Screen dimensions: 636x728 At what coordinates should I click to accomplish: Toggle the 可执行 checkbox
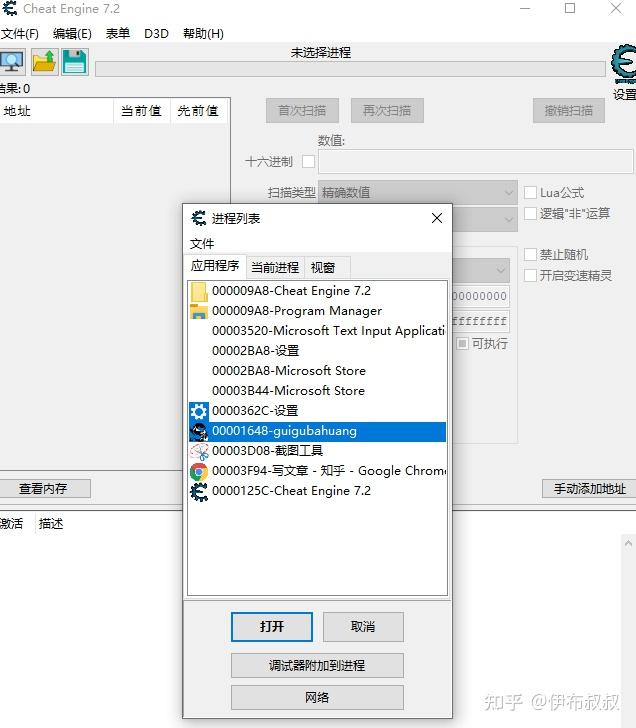462,344
